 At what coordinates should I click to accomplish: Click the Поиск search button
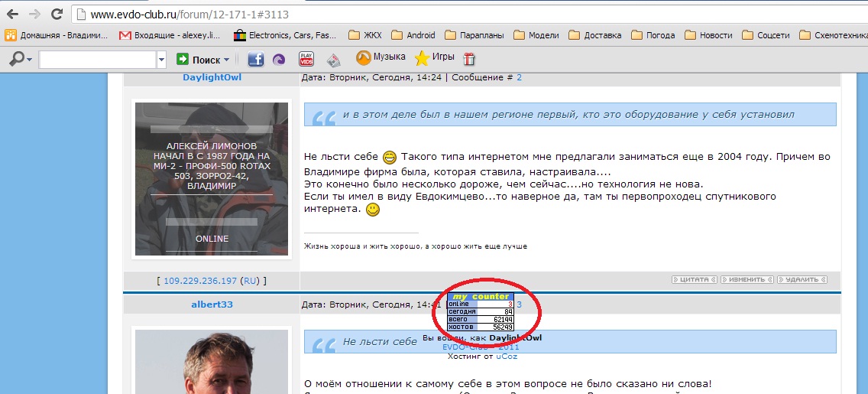pyautogui.click(x=202, y=60)
